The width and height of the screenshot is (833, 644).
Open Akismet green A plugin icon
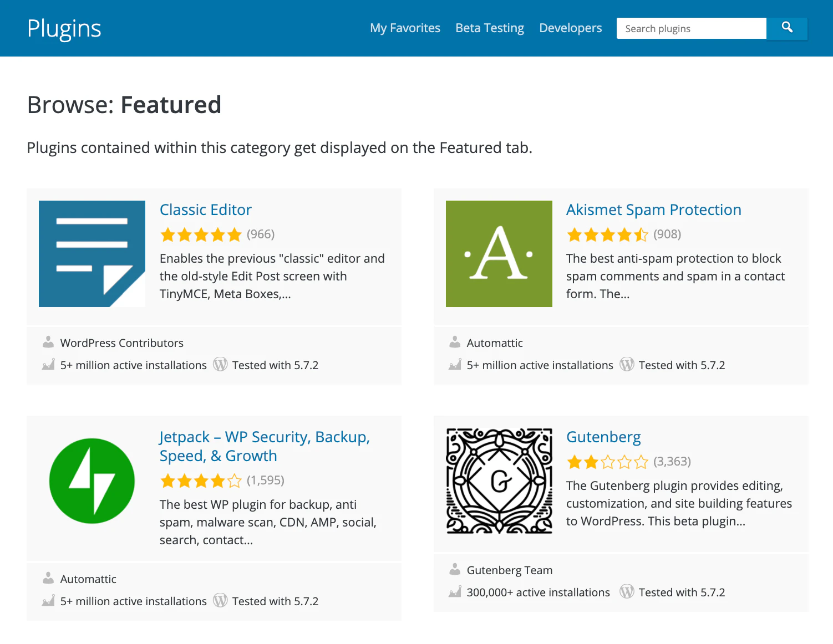tap(499, 254)
